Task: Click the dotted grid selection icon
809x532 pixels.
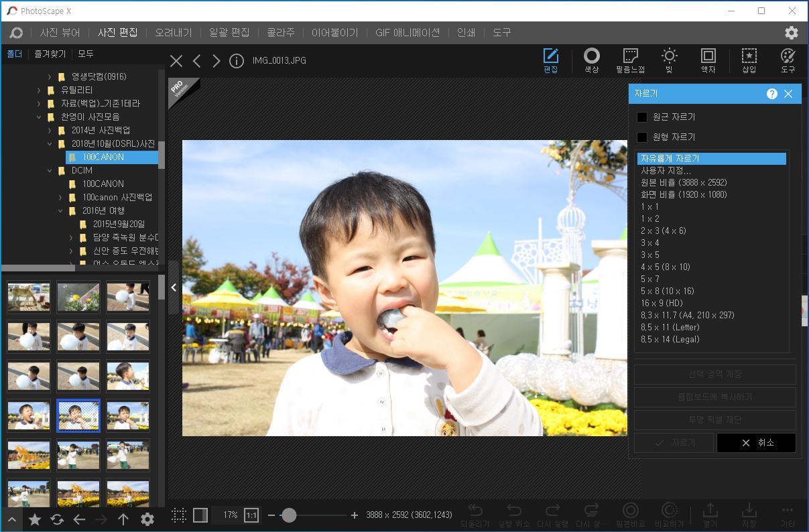Action: tap(179, 515)
